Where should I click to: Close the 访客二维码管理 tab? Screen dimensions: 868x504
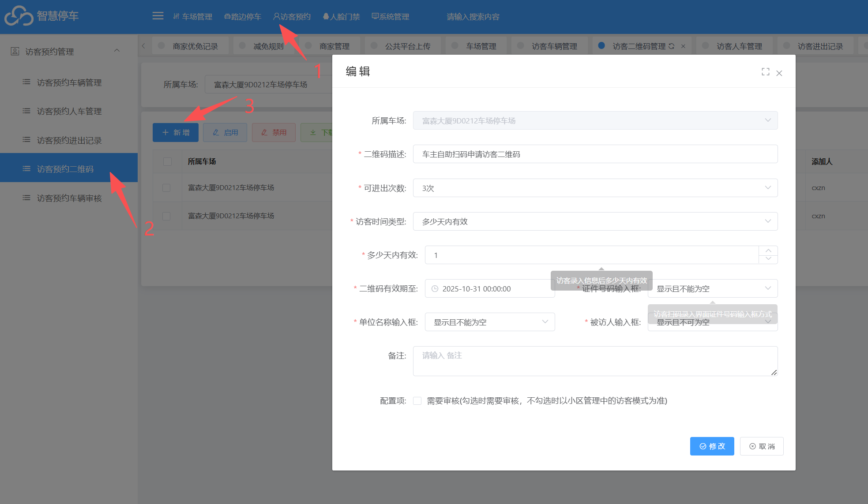[683, 46]
